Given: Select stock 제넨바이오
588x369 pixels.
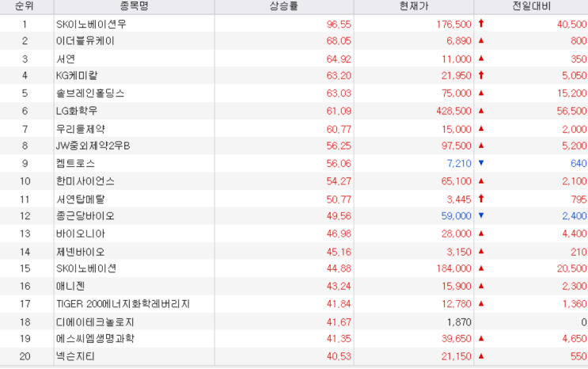Looking at the screenshot, I should [x=81, y=252].
